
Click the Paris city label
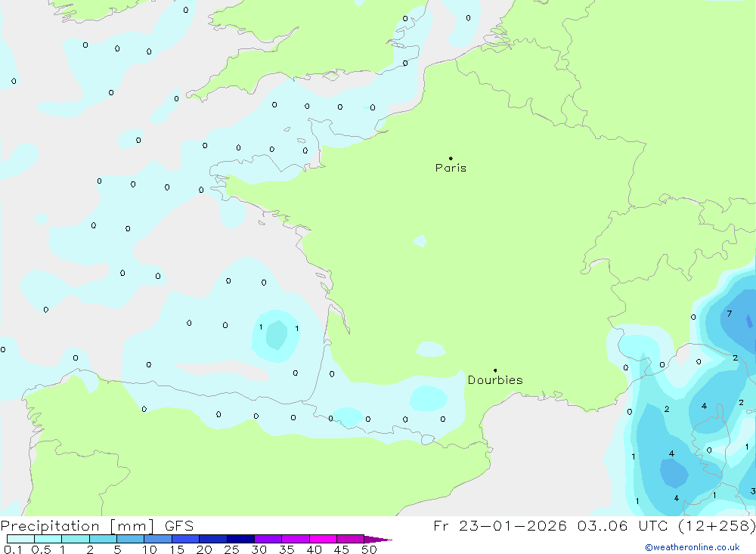[451, 168]
